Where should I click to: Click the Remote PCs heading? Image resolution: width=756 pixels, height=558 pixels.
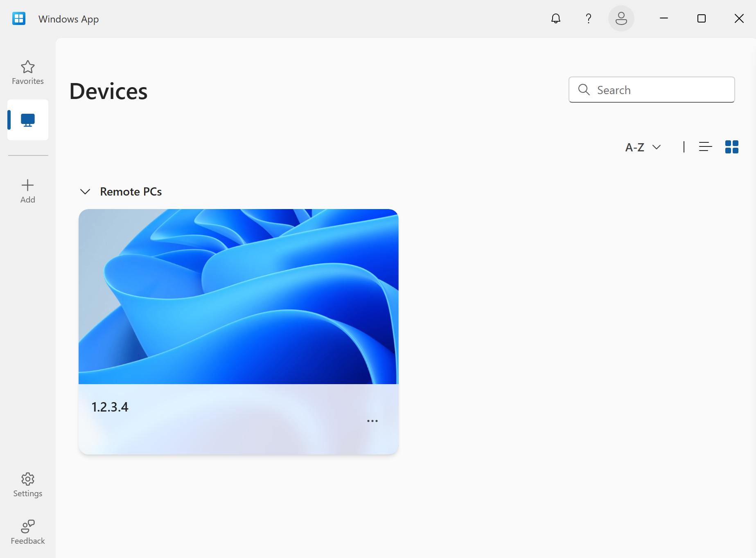pyautogui.click(x=131, y=191)
